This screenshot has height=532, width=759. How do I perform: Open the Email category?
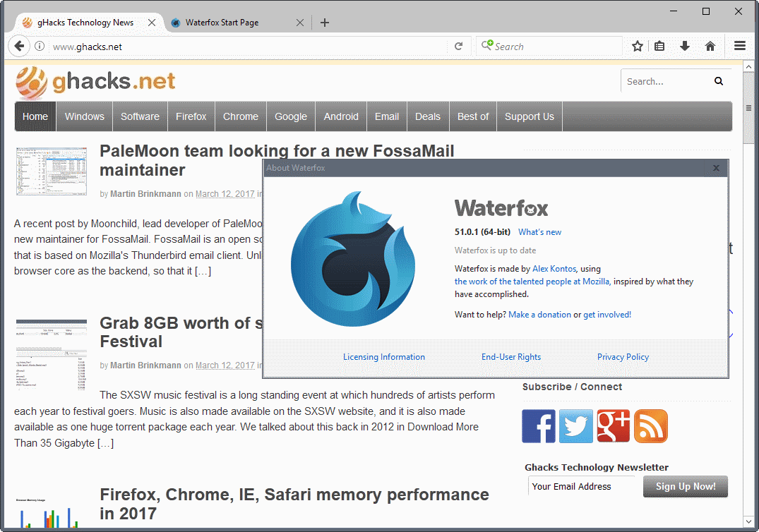(387, 116)
